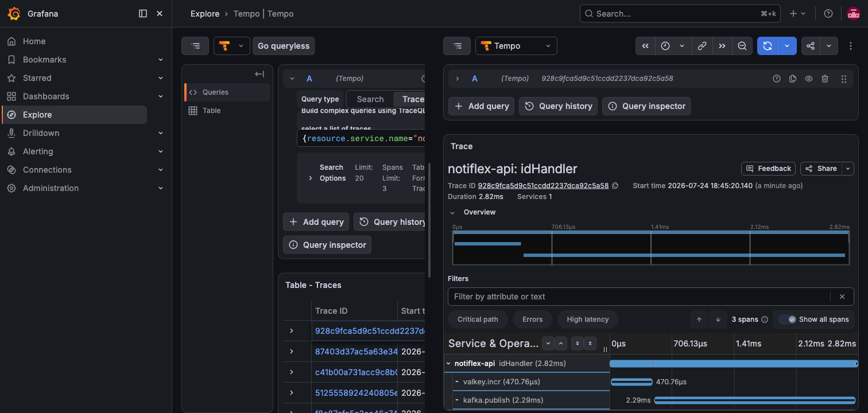Open the Help question-mark icon
The image size is (868, 413).
pyautogui.click(x=828, y=14)
